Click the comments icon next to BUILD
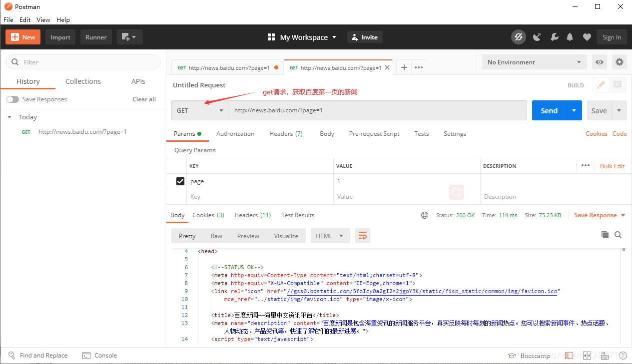Image resolution: width=632 pixels, height=364 pixels. click(x=618, y=85)
